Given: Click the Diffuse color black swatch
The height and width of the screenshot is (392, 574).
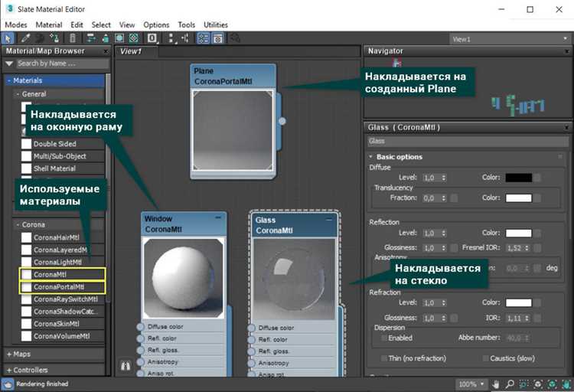Looking at the screenshot, I should [518, 178].
